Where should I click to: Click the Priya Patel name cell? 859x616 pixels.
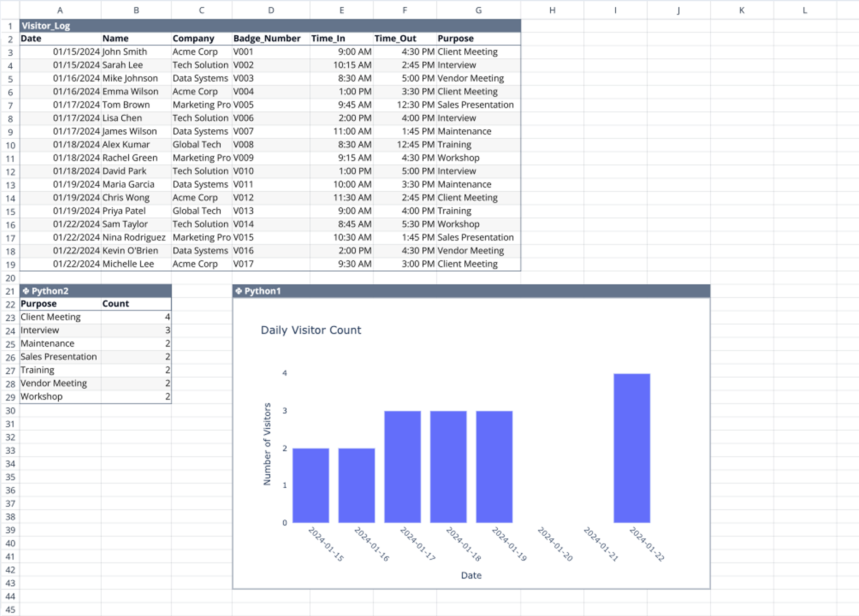(136, 211)
